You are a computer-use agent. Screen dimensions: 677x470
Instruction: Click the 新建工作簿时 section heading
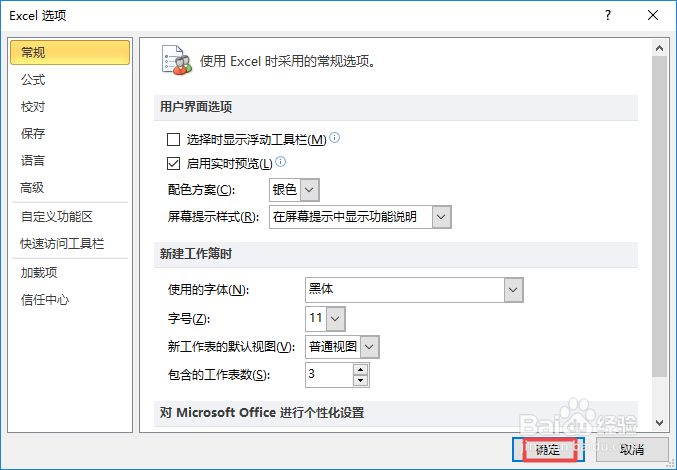click(196, 254)
